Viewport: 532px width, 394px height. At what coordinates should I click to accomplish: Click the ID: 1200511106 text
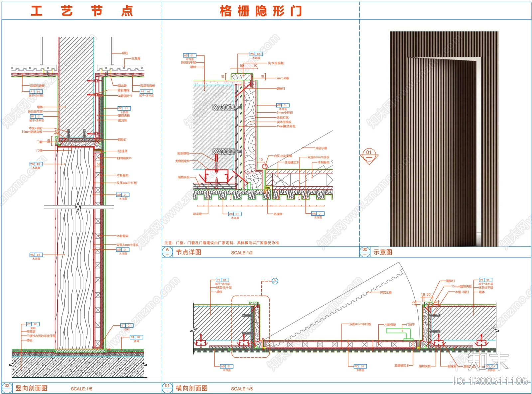pyautogui.click(x=490, y=381)
